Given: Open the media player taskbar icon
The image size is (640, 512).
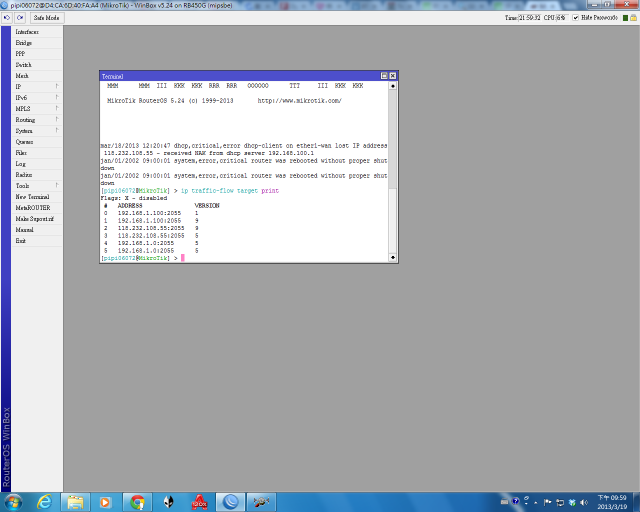Looking at the screenshot, I should point(105,502).
